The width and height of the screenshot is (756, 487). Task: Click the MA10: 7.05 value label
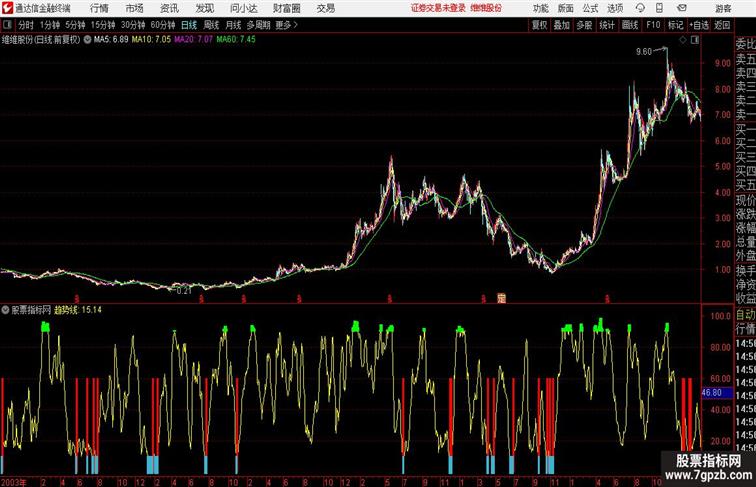pos(151,40)
